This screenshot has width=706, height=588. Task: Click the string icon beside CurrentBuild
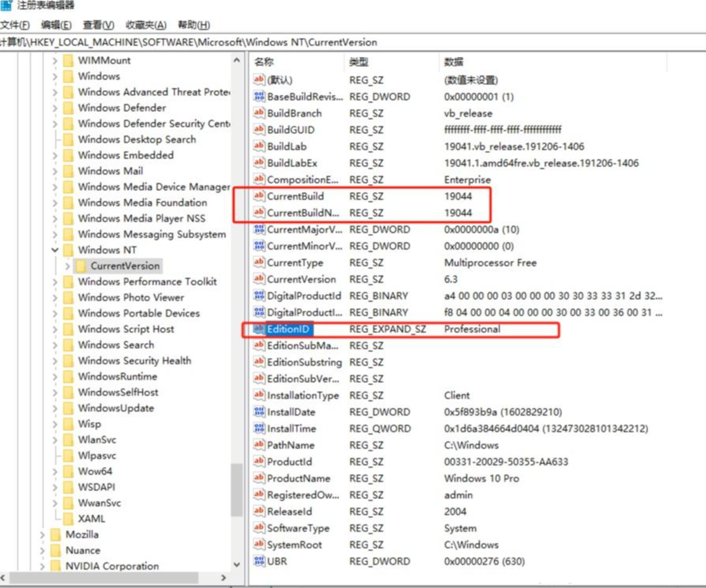(x=259, y=196)
